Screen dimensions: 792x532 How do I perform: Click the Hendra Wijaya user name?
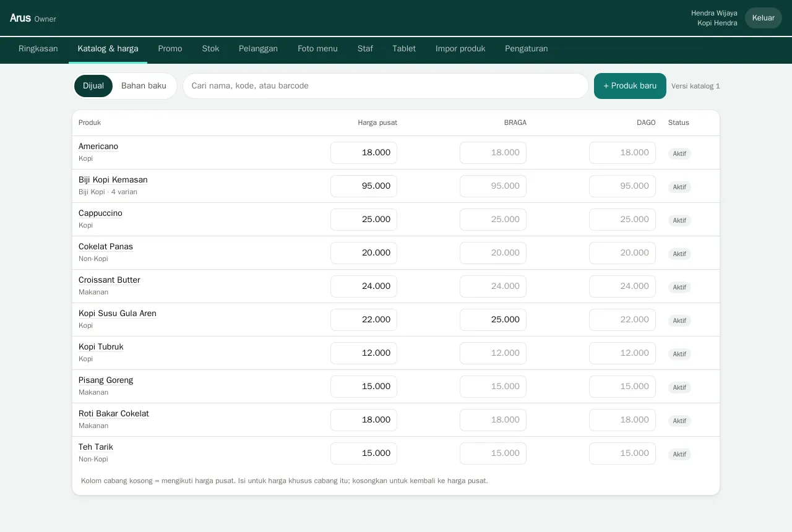[x=714, y=13]
